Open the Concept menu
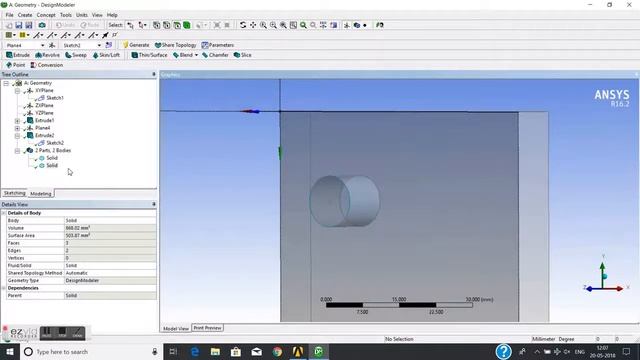Image resolution: width=640 pixels, height=360 pixels. point(46,15)
